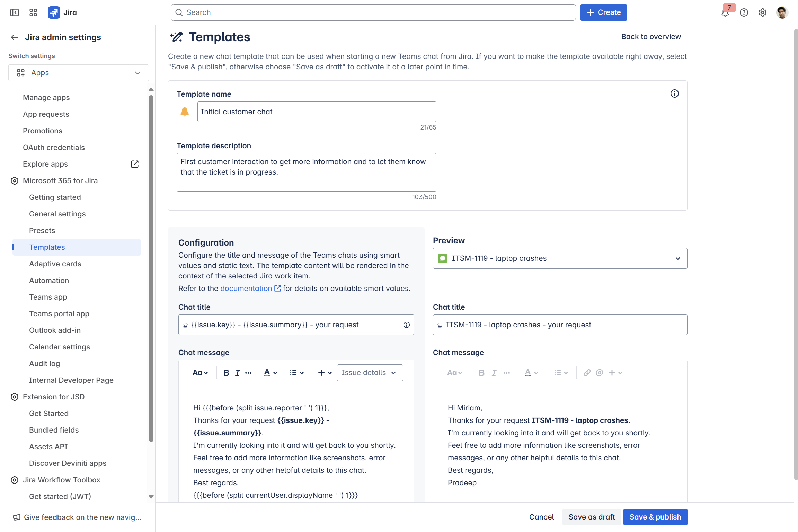The image size is (798, 532).
Task: Open the app switcher grid icon
Action: [x=33, y=12]
